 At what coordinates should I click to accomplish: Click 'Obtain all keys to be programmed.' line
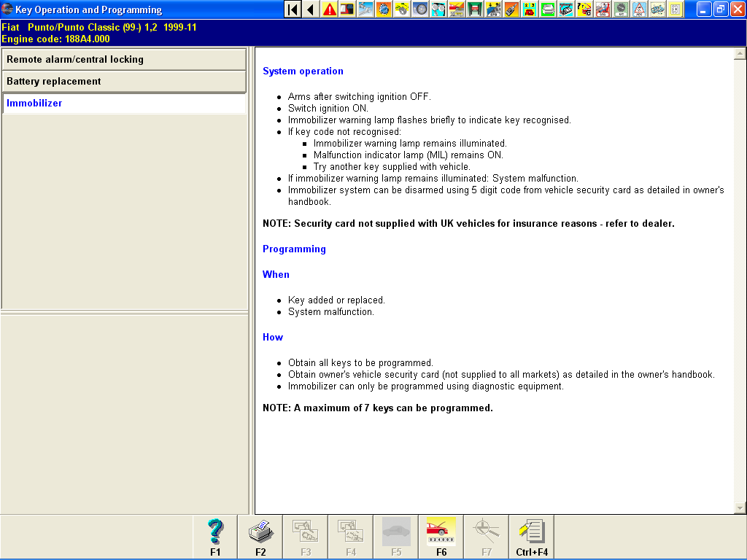(360, 363)
